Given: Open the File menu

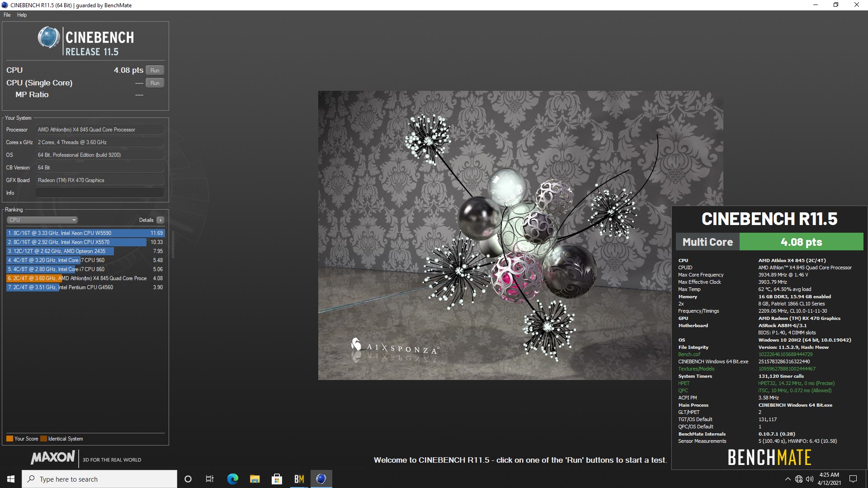Looking at the screenshot, I should click(x=7, y=15).
